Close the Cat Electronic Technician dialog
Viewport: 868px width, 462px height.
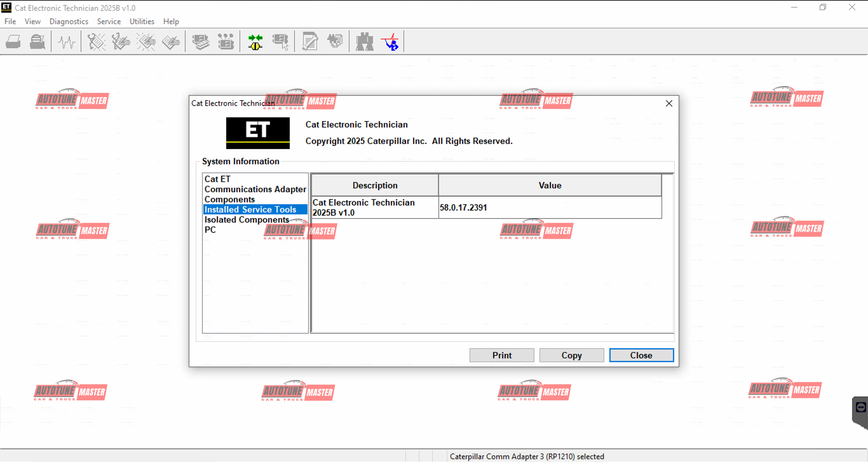pos(669,103)
